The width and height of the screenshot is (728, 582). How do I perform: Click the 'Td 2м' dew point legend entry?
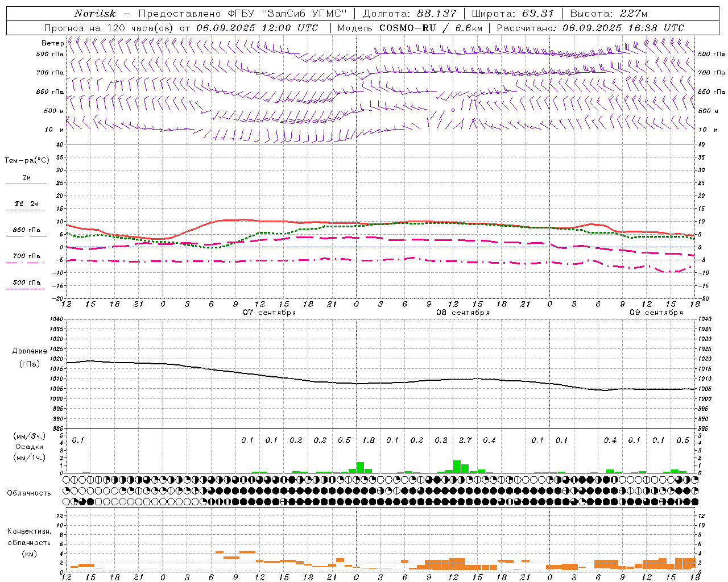pyautogui.click(x=26, y=203)
